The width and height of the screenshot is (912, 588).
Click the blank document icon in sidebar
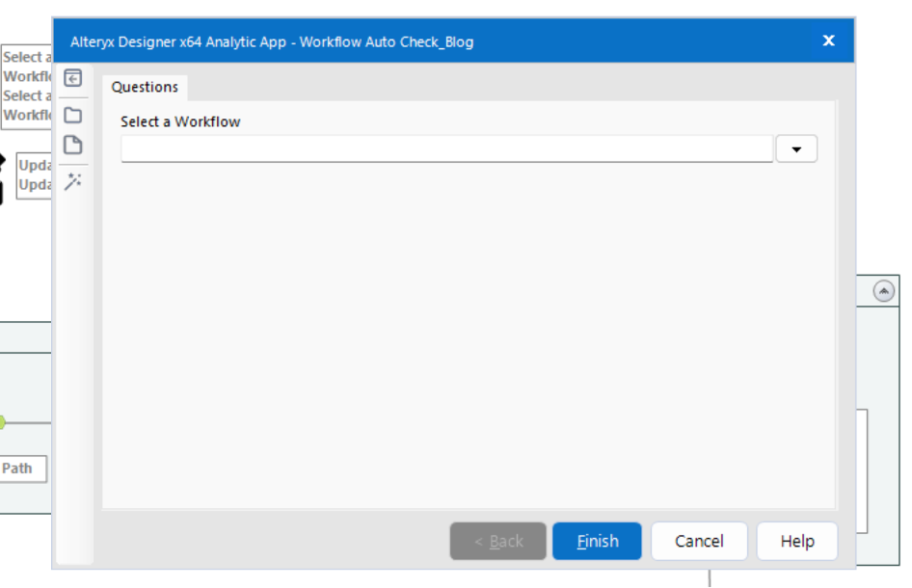pos(72,146)
